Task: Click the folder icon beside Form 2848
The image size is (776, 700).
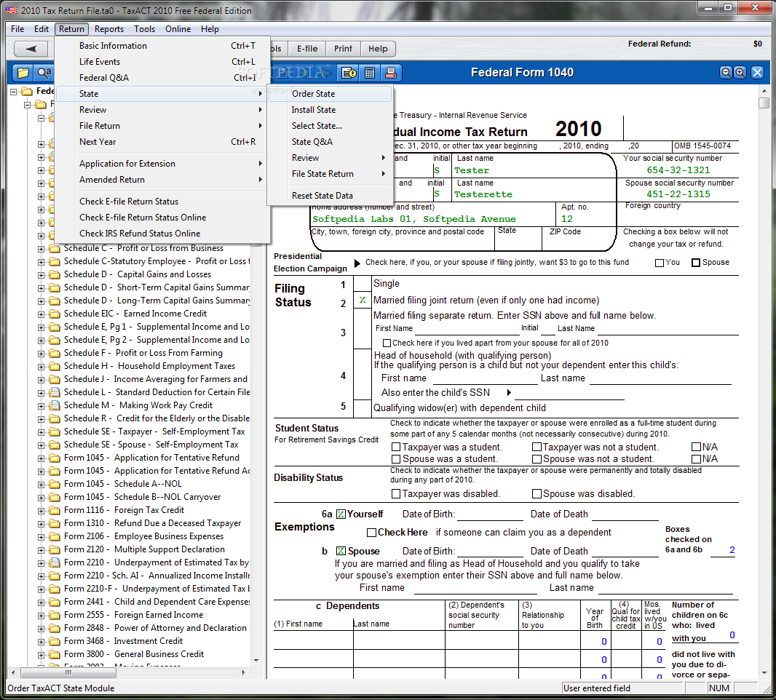Action: pos(55,628)
